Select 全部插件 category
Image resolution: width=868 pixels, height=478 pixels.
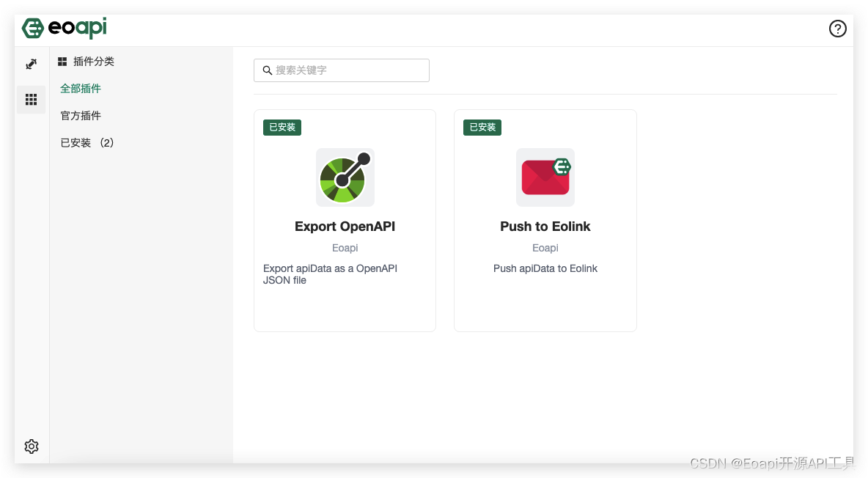[x=81, y=89]
